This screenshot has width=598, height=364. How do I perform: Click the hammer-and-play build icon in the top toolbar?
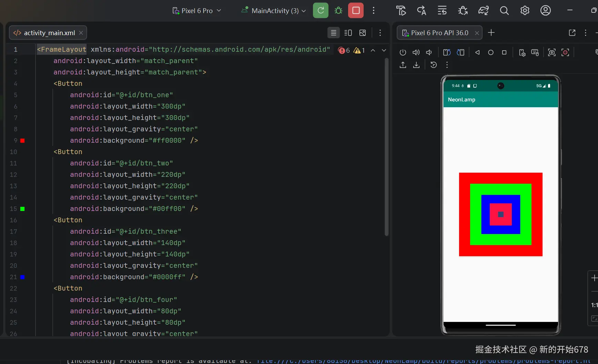401,11
